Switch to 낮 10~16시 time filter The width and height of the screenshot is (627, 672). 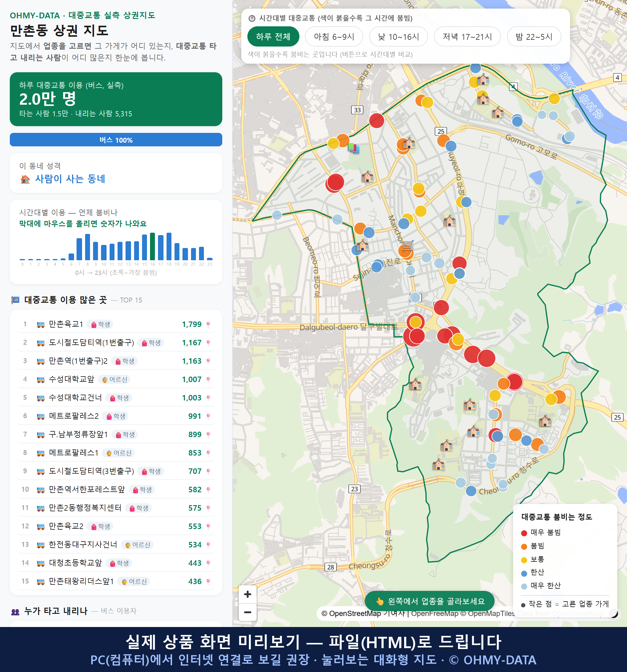(x=399, y=36)
